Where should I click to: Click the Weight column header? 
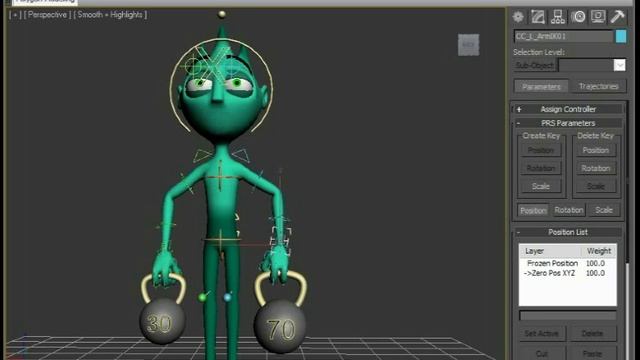pyautogui.click(x=599, y=251)
